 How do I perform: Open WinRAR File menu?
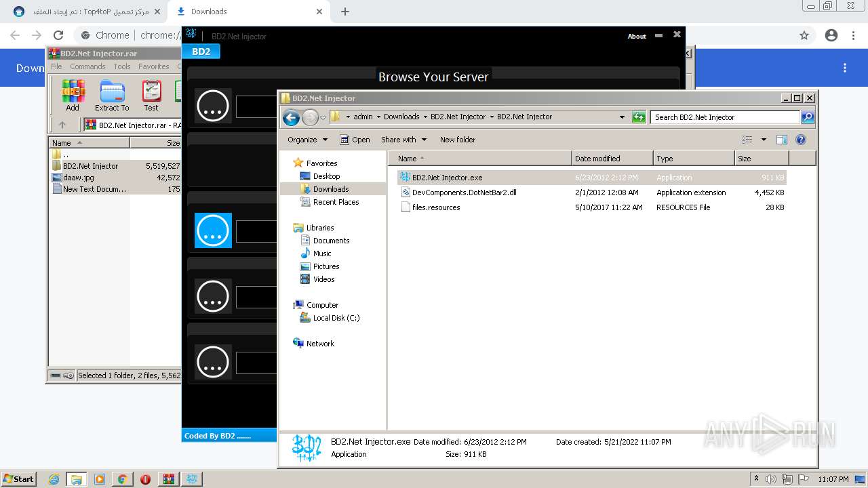click(56, 66)
